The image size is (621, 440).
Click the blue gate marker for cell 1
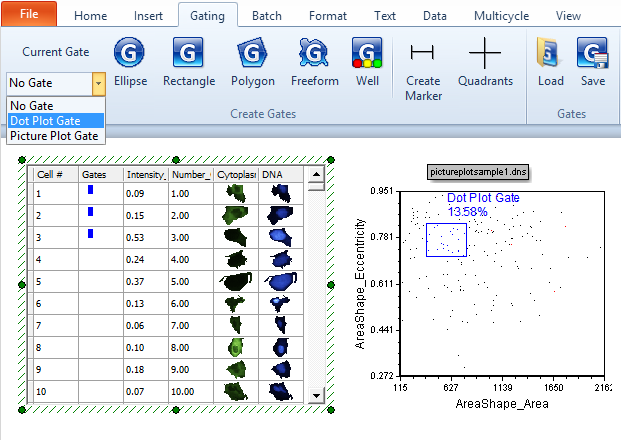click(x=90, y=189)
